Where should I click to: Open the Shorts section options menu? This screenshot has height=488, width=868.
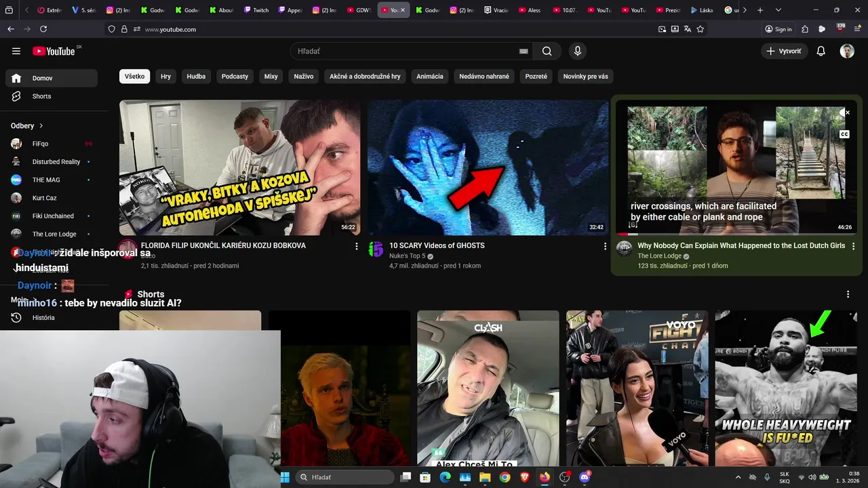[x=848, y=294]
